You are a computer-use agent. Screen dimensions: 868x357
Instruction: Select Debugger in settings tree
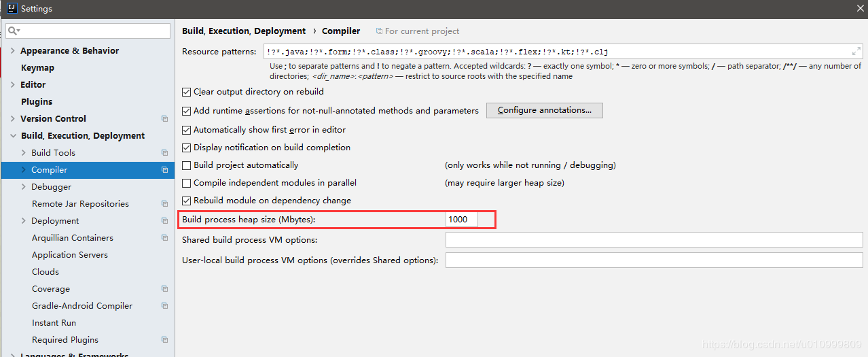point(51,187)
